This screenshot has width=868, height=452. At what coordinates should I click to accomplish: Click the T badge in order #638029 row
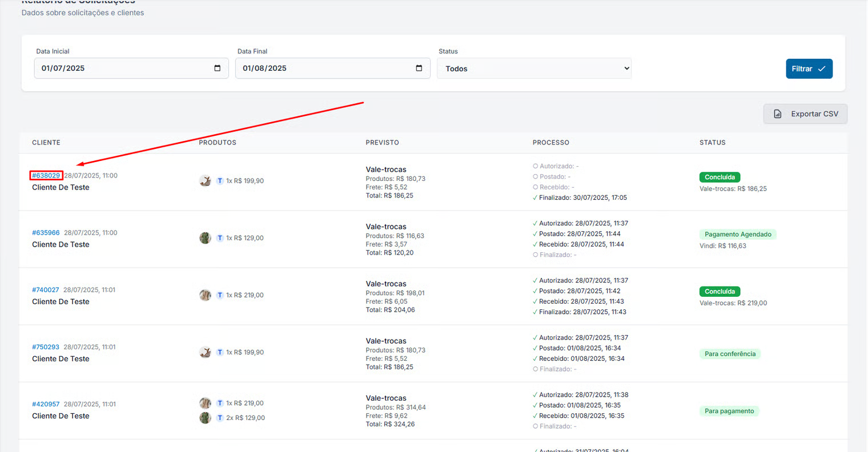coord(220,181)
